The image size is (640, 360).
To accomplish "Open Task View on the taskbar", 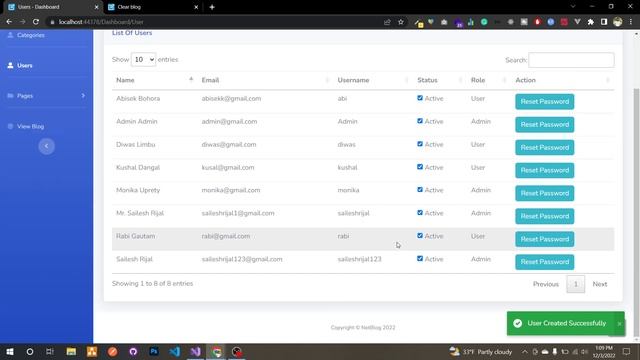I will point(50,351).
